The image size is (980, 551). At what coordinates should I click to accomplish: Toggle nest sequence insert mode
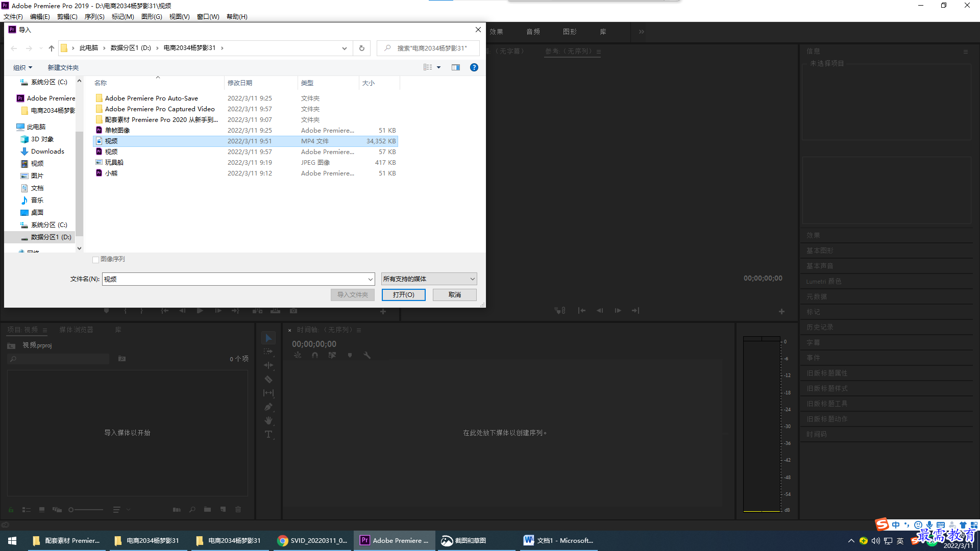point(298,355)
